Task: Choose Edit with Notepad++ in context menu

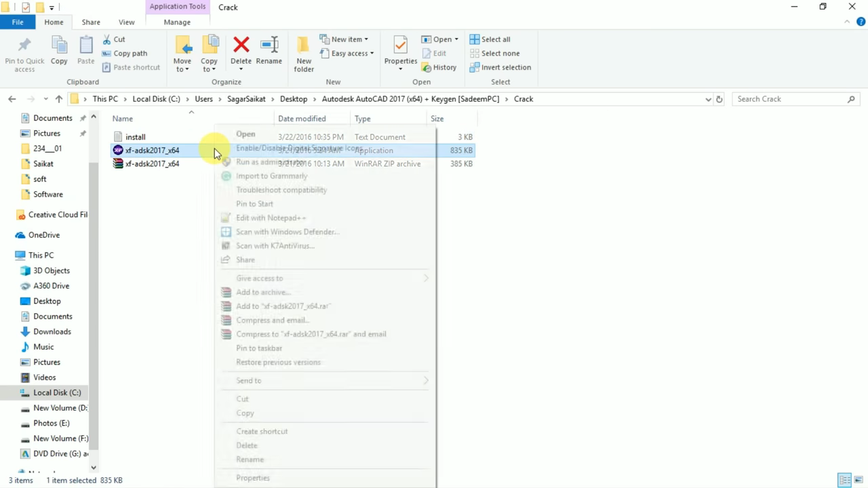Action: 271,218
